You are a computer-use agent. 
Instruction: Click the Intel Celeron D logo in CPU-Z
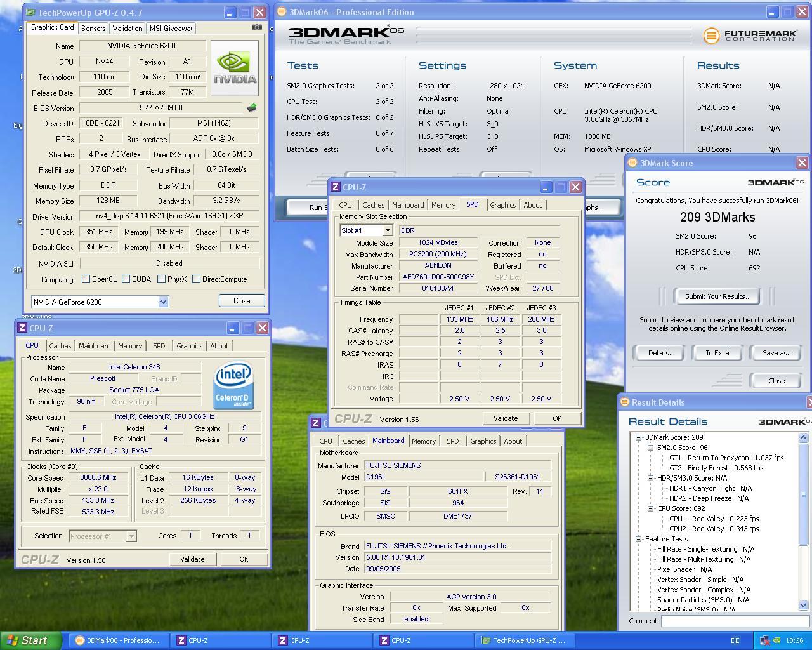pos(234,386)
